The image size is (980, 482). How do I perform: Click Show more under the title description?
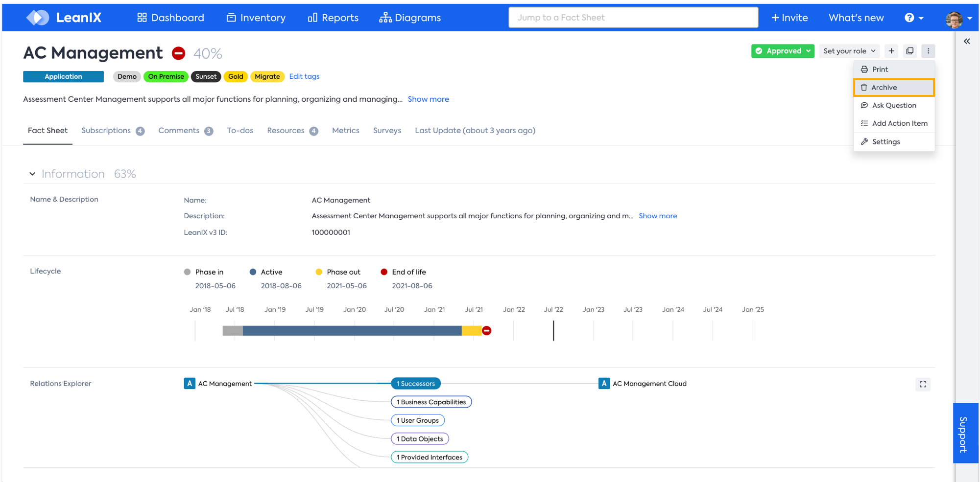tap(429, 99)
